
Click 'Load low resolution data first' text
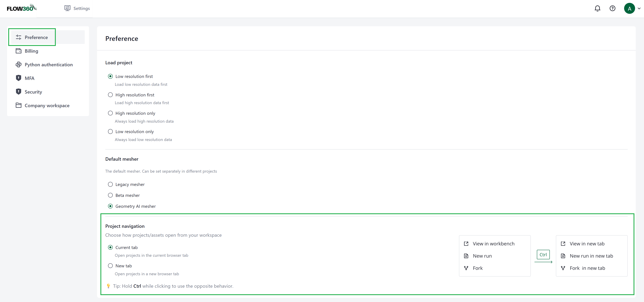[141, 84]
